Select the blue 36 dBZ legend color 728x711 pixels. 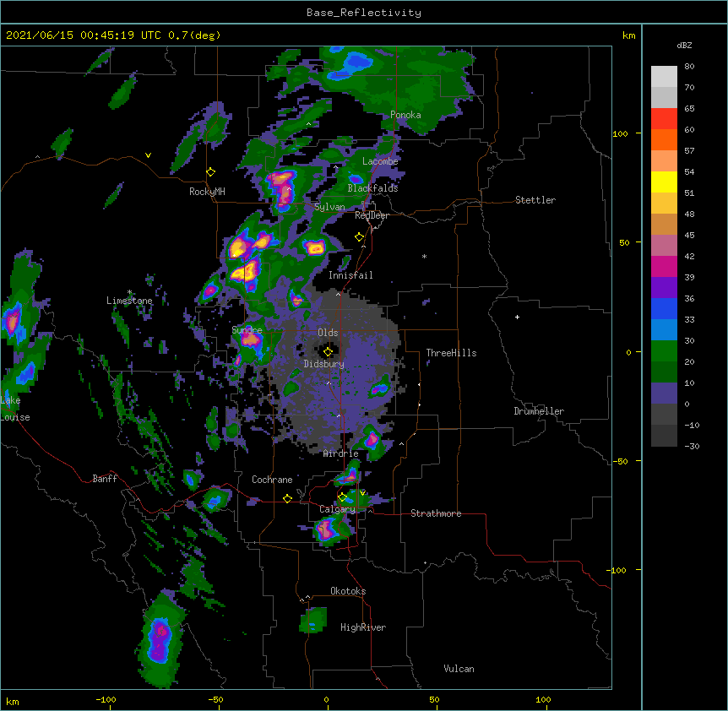(664, 308)
